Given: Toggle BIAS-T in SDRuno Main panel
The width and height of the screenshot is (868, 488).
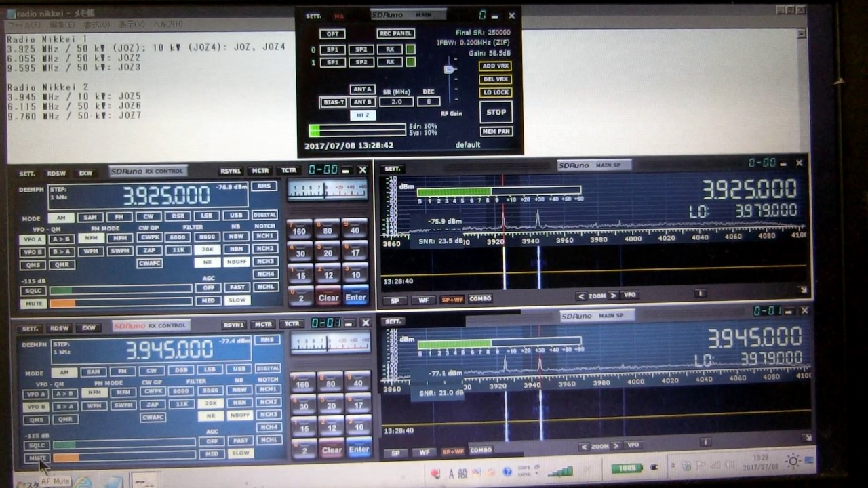Looking at the screenshot, I should [332, 102].
